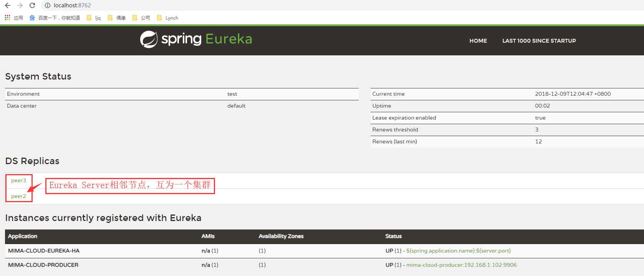Click n/a (1) in MIMA-CLOUD-PRODUCER row
The height and width of the screenshot is (276, 644).
coord(210,265)
